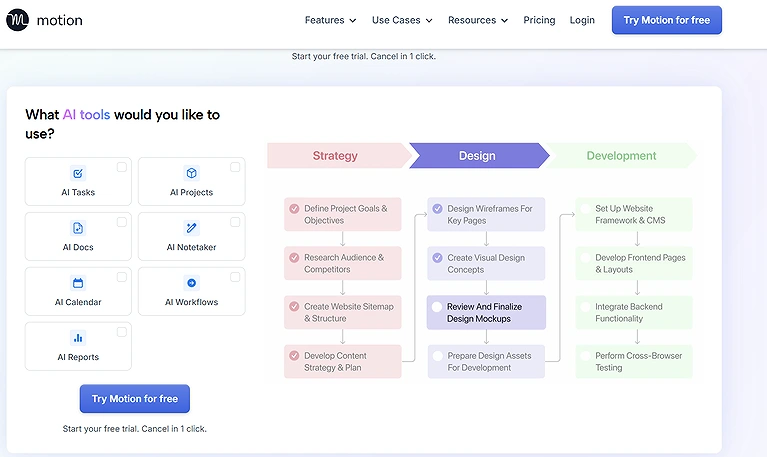The height and width of the screenshot is (457, 767).
Task: Open the Login page
Action: pos(582,20)
